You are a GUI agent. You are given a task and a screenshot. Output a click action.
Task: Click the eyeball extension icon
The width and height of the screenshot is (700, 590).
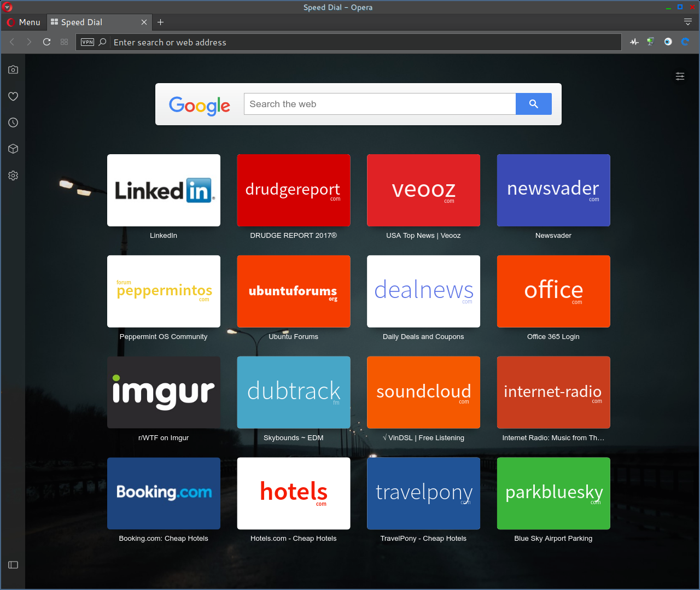point(668,42)
